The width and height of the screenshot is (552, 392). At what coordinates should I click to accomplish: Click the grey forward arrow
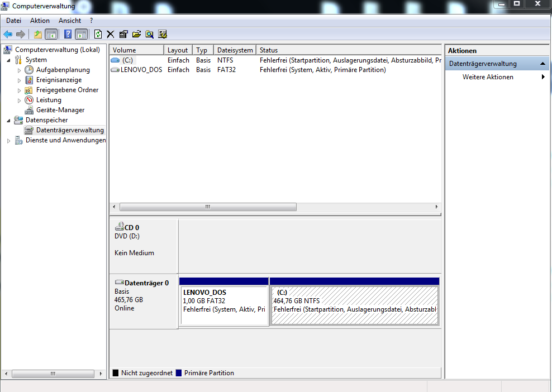click(x=21, y=34)
